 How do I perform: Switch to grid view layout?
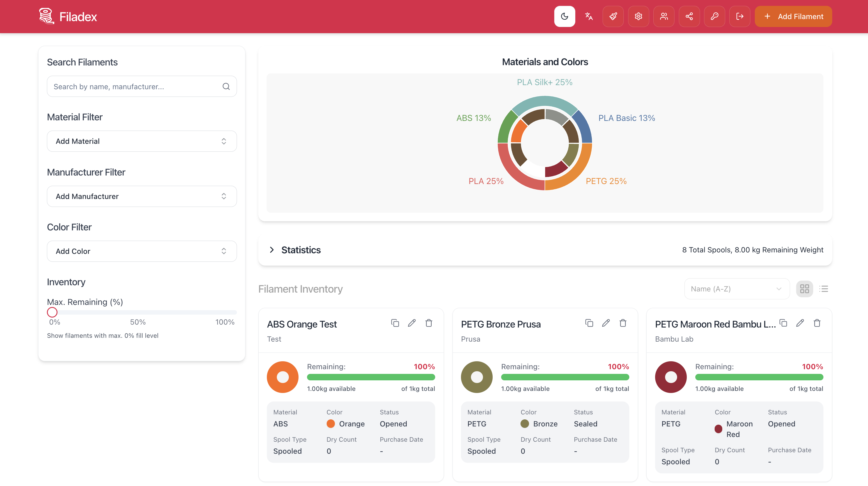coord(804,289)
